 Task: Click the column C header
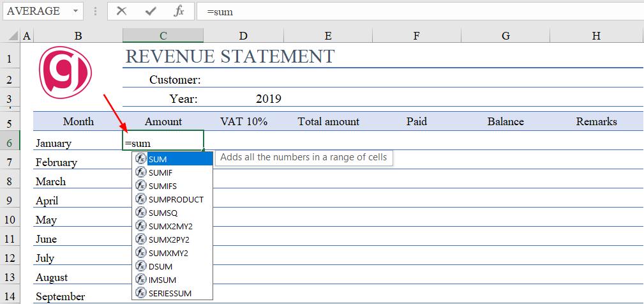(163, 36)
